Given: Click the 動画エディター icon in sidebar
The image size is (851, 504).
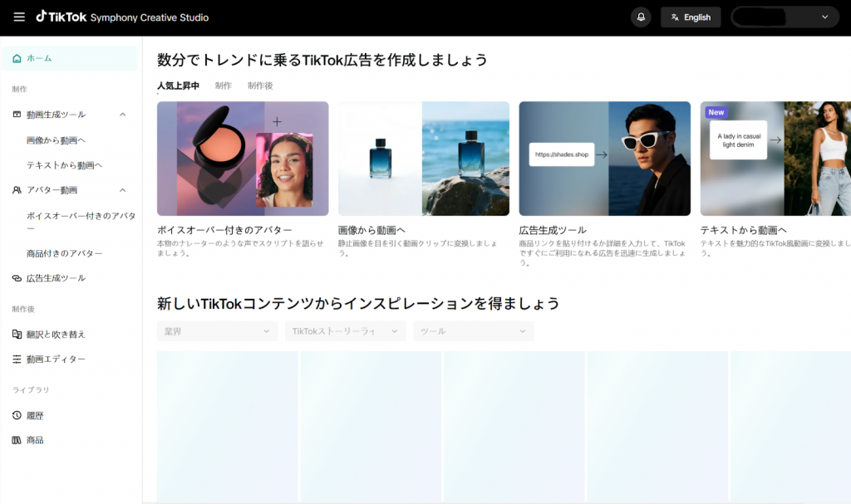Looking at the screenshot, I should click(x=17, y=360).
